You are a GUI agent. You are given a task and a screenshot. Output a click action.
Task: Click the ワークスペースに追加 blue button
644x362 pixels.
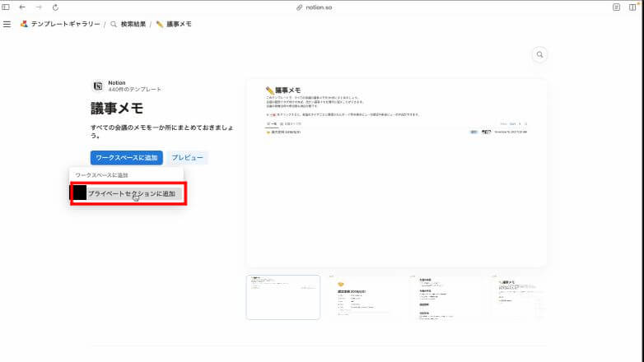(x=127, y=158)
